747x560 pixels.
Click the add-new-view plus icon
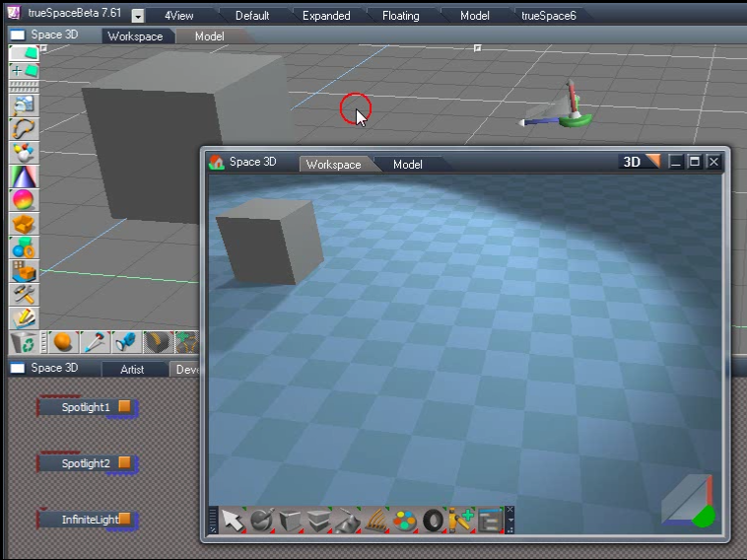click(x=24, y=71)
